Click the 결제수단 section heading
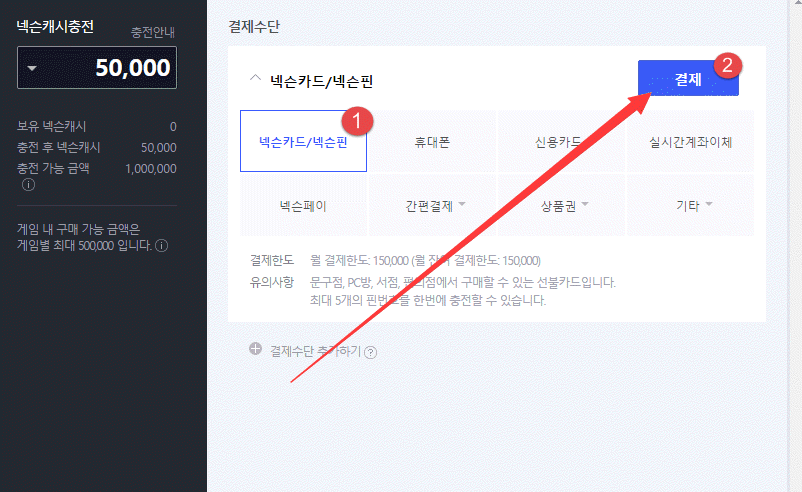802x492 pixels. coord(254,27)
